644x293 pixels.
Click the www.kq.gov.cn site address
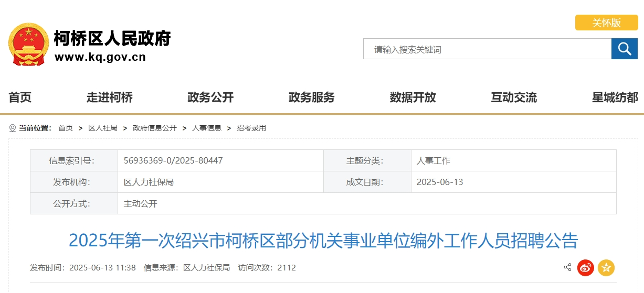coord(100,57)
